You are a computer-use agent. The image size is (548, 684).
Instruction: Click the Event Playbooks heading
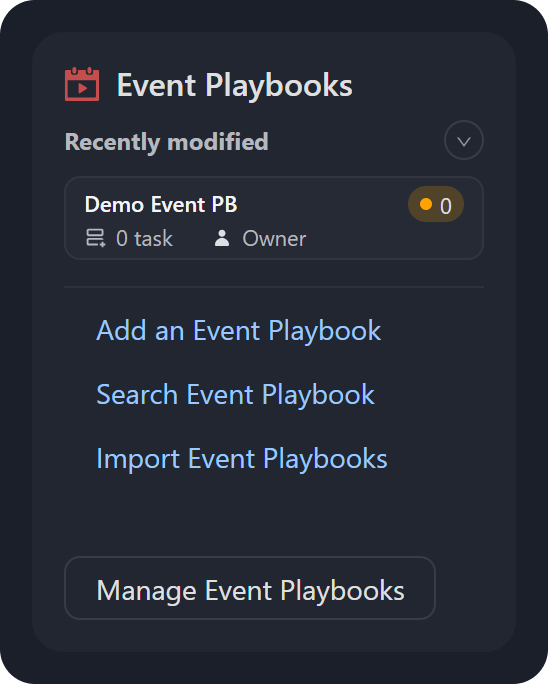235,86
